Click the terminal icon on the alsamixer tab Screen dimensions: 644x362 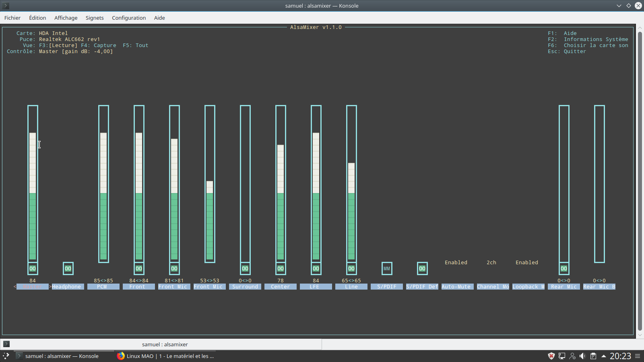click(6, 344)
